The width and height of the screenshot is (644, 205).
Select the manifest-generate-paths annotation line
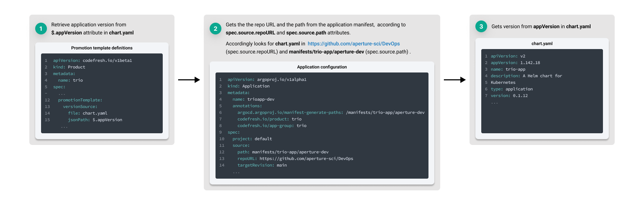(x=331, y=112)
